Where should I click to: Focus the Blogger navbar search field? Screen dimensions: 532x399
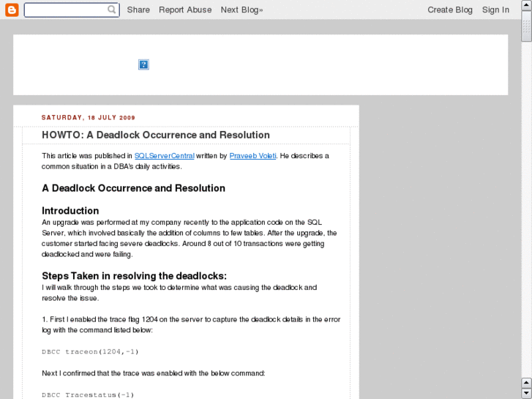(x=72, y=10)
